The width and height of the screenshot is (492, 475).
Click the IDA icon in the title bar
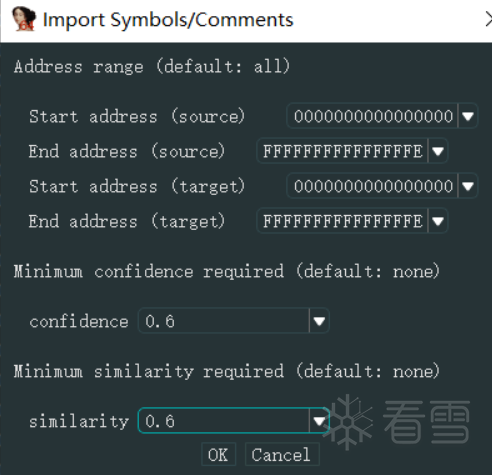[24, 19]
